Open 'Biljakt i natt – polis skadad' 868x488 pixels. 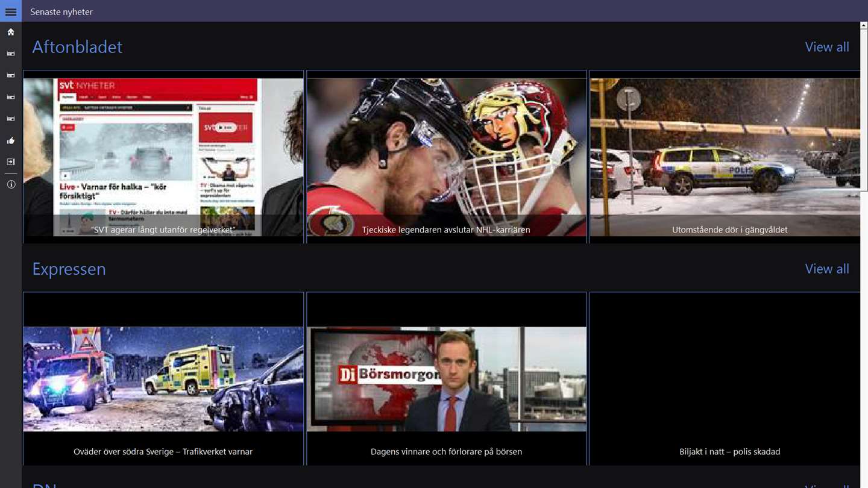(x=725, y=378)
